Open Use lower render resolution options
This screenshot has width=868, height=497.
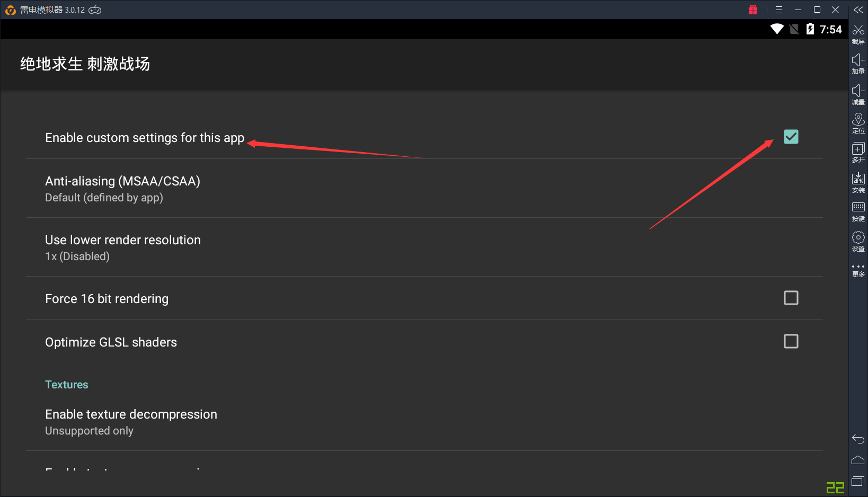point(122,247)
